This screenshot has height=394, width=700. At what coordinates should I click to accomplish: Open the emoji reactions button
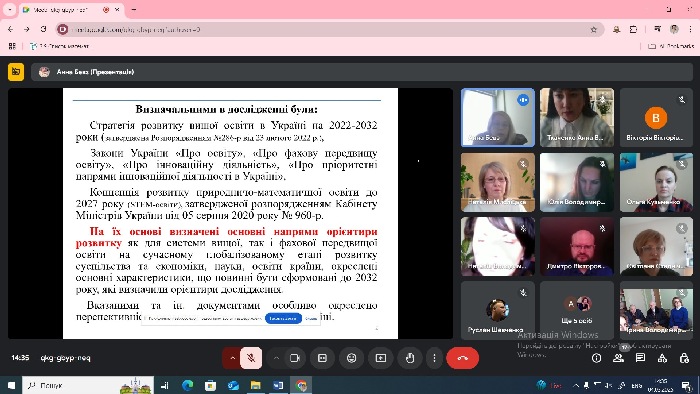coord(352,358)
